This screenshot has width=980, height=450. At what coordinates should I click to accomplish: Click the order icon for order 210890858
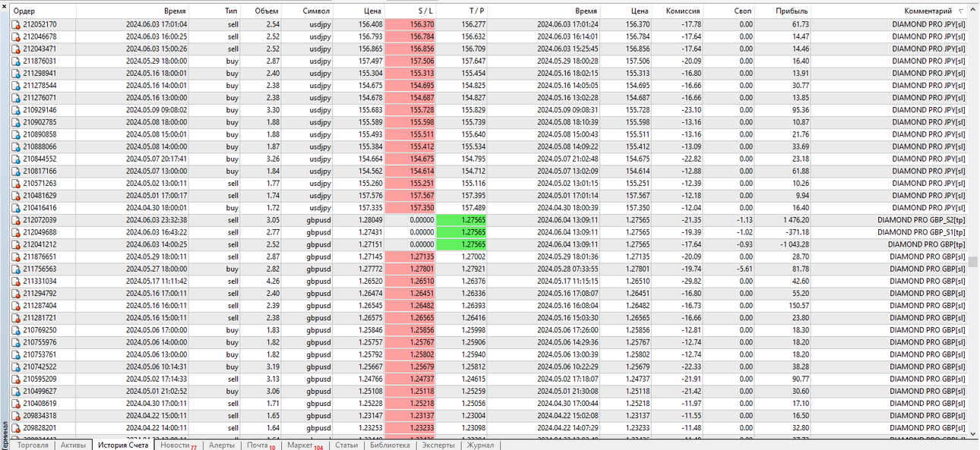pyautogui.click(x=16, y=134)
